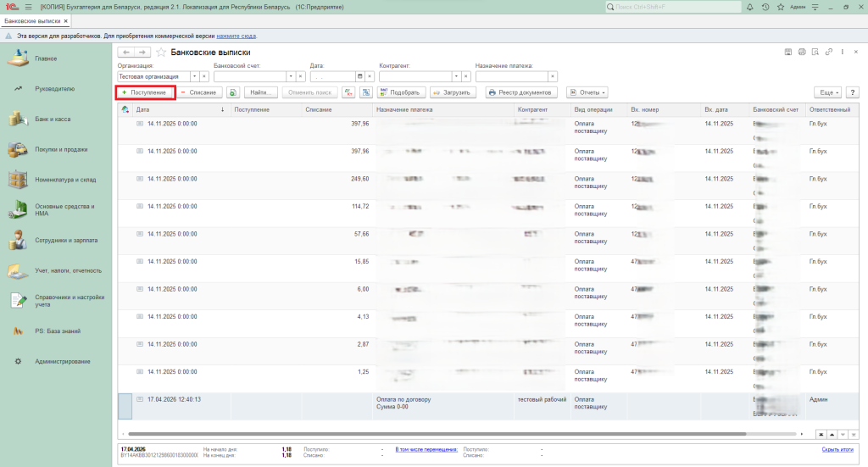Open the notifications bell icon
Image resolution: width=868 pixels, height=467 pixels.
coord(750,7)
